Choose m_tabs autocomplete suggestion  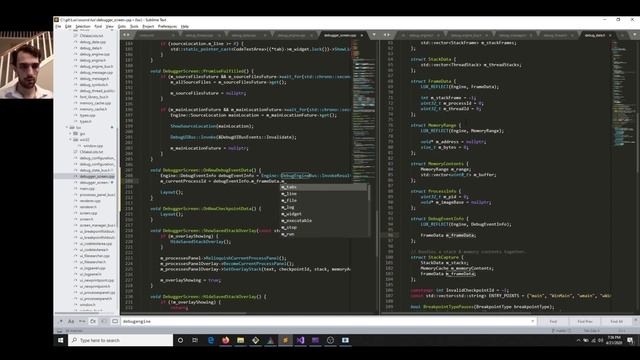point(324,187)
